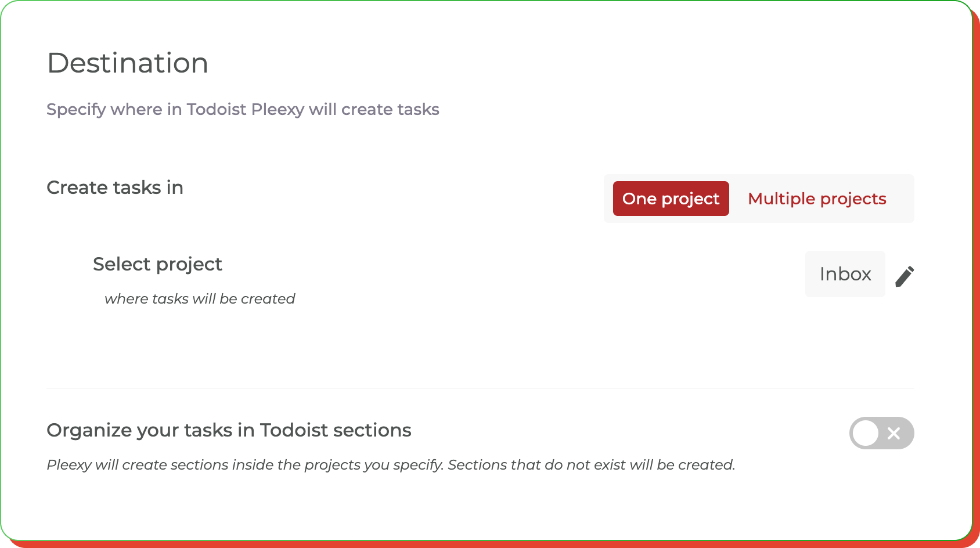Click Organize your tasks in Todoist sections heading
Image resolution: width=980 pixels, height=548 pixels.
pos(229,430)
